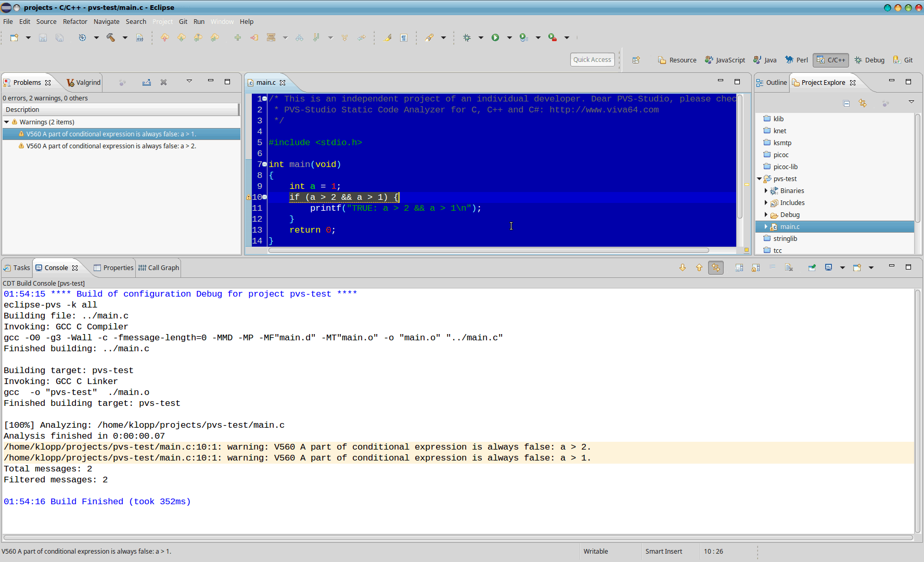Open the Run menu
The height and width of the screenshot is (562, 924).
(x=199, y=21)
